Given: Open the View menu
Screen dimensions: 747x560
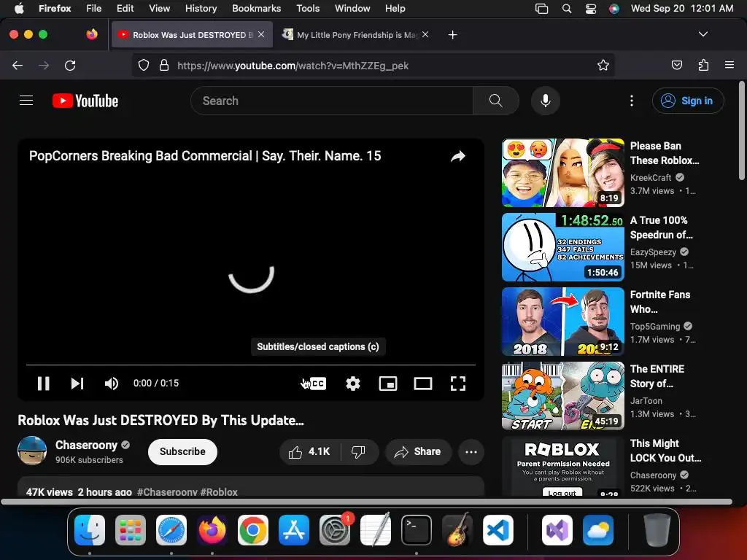Looking at the screenshot, I should (159, 8).
